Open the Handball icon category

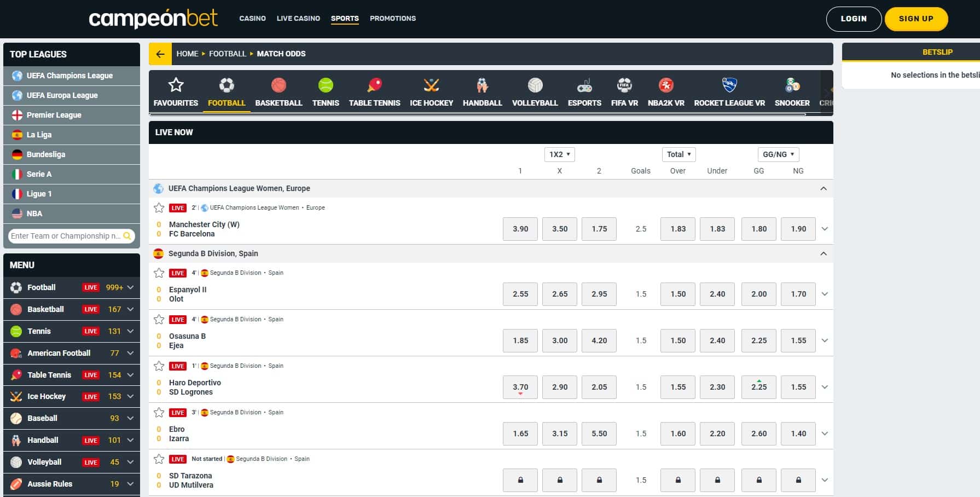(482, 85)
